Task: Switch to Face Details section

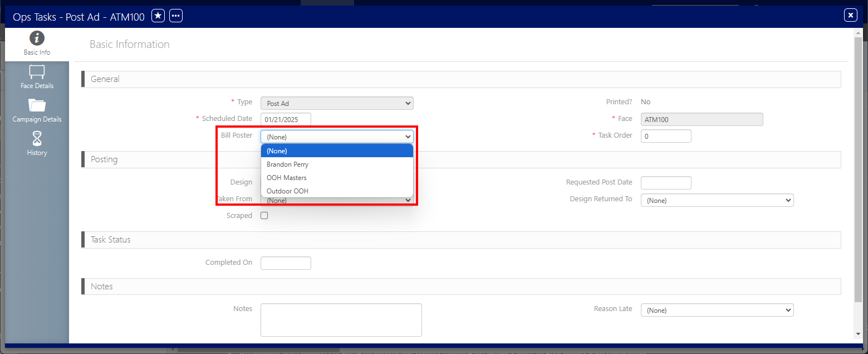Action: [x=37, y=77]
